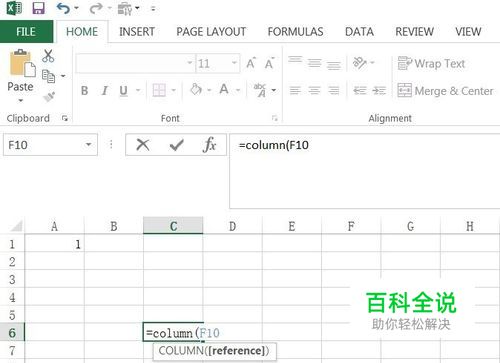Open the Font Color dropdown arrow
This screenshot has height=363, width=500.
click(238, 90)
